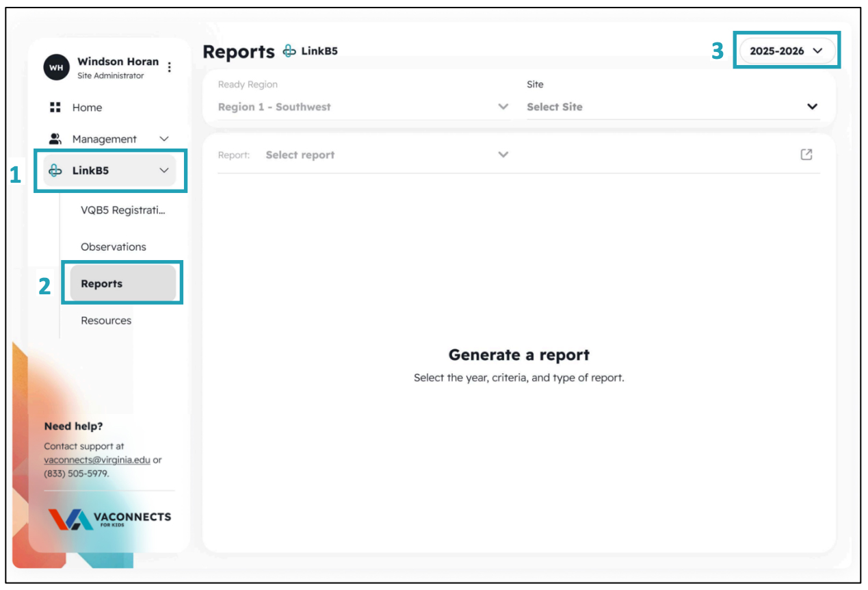Click the Region 1 - Southwest value
The width and height of the screenshot is (868, 590).
[274, 107]
